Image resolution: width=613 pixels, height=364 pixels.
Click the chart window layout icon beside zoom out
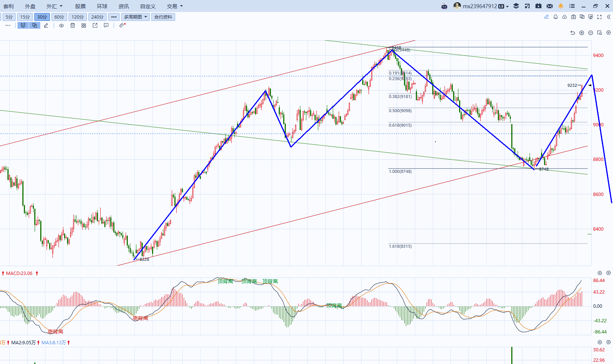coord(600,33)
